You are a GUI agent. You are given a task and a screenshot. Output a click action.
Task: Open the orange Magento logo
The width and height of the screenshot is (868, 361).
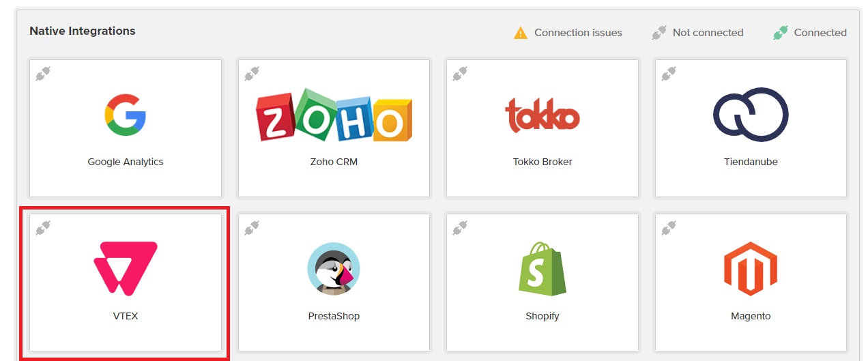click(751, 268)
